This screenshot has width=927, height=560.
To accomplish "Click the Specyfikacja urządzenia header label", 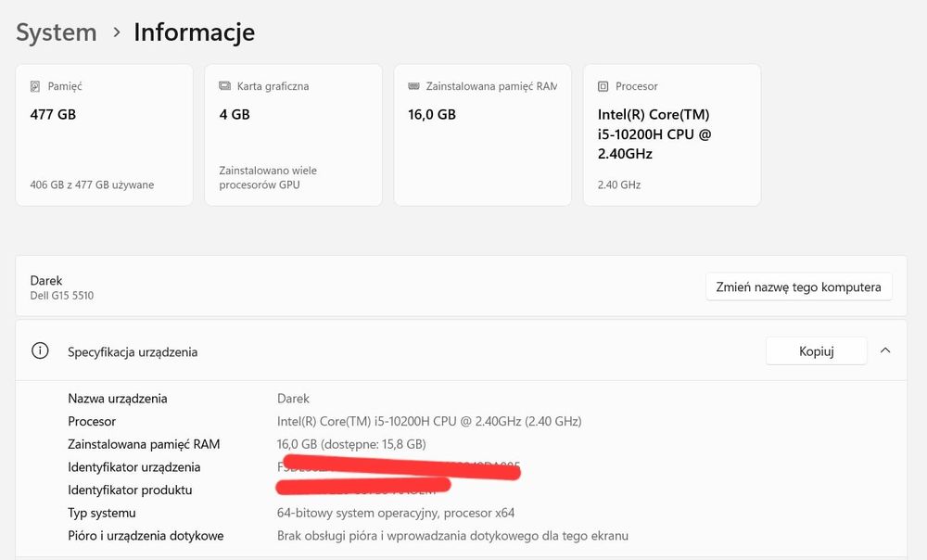I will 133,352.
